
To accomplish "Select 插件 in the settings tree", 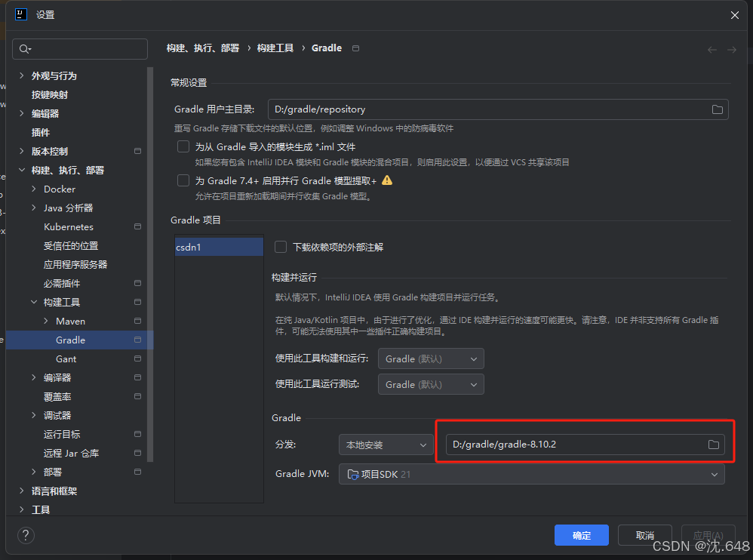I will pyautogui.click(x=40, y=133).
